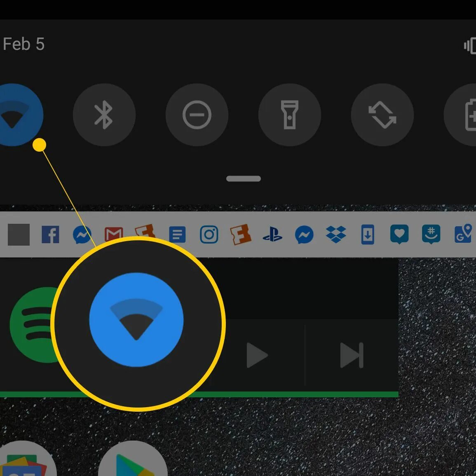476x476 pixels.
Task: Open the blue document notes icon
Action: [x=177, y=234]
